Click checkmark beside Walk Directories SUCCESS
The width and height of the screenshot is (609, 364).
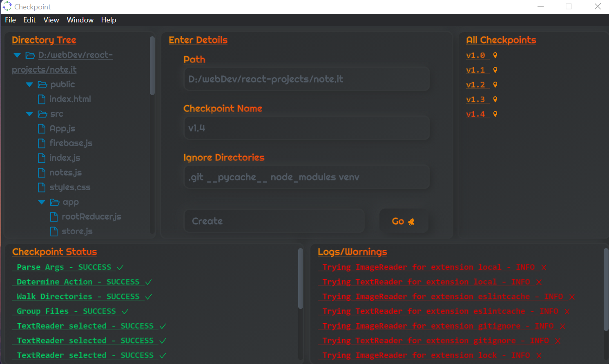tap(148, 297)
